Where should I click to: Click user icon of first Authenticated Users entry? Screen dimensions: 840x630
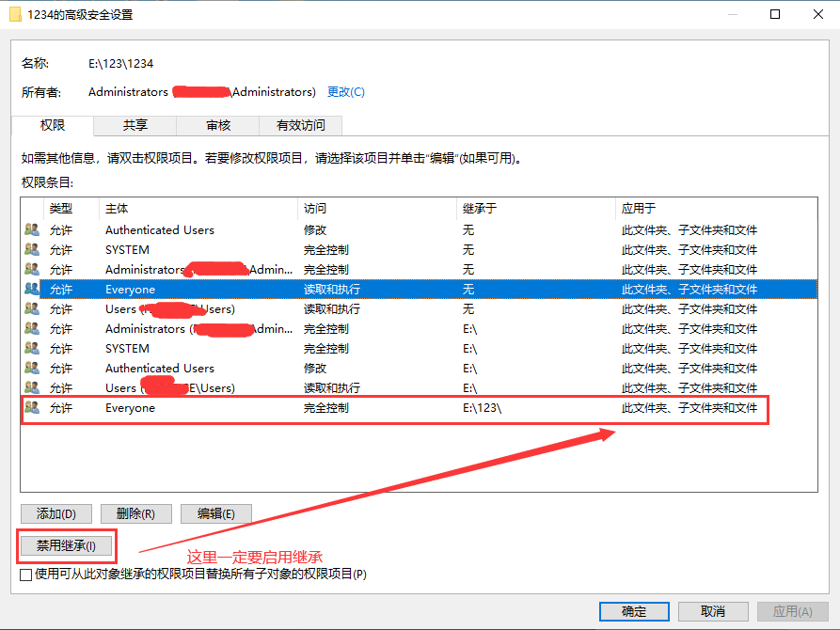(32, 229)
